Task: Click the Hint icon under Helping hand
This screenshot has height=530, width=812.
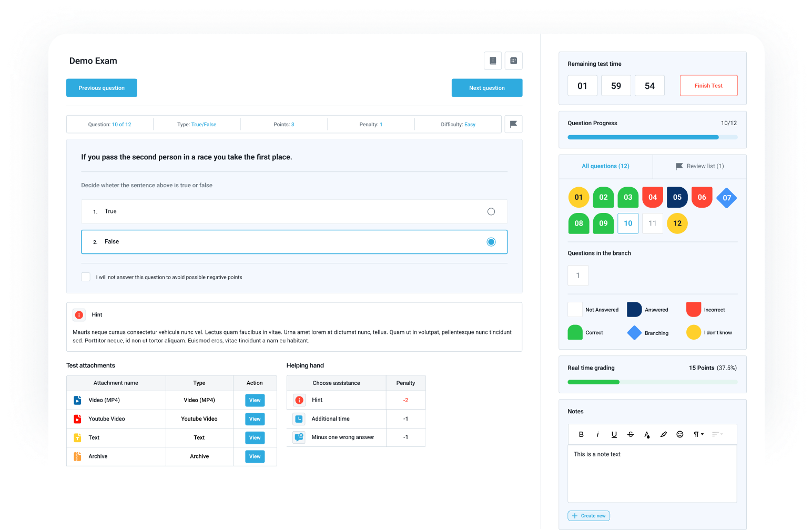Action: [299, 400]
